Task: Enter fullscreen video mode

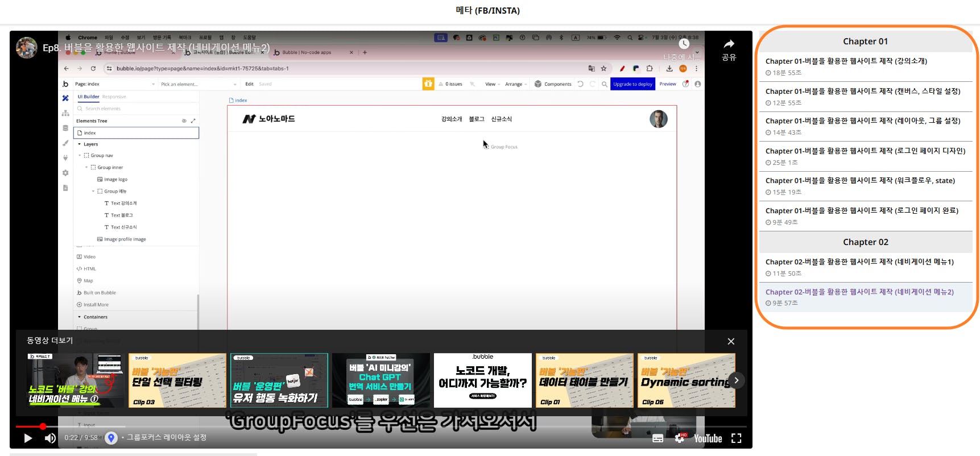Action: click(737, 438)
